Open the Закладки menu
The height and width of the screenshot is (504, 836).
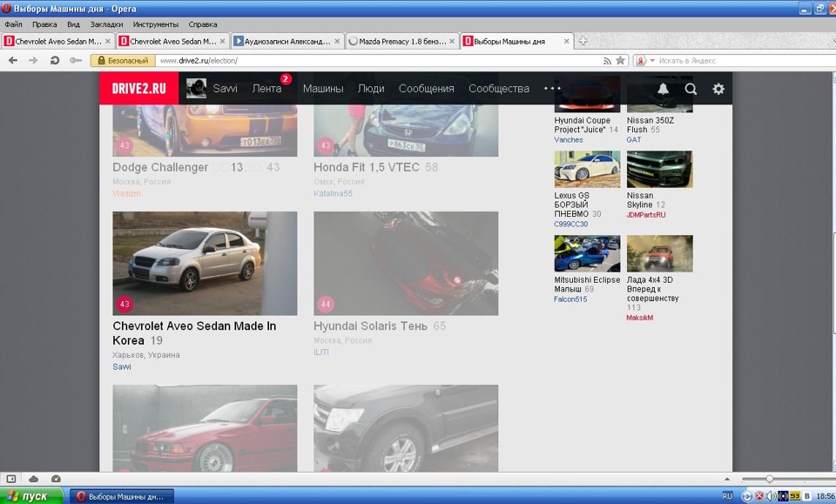106,24
